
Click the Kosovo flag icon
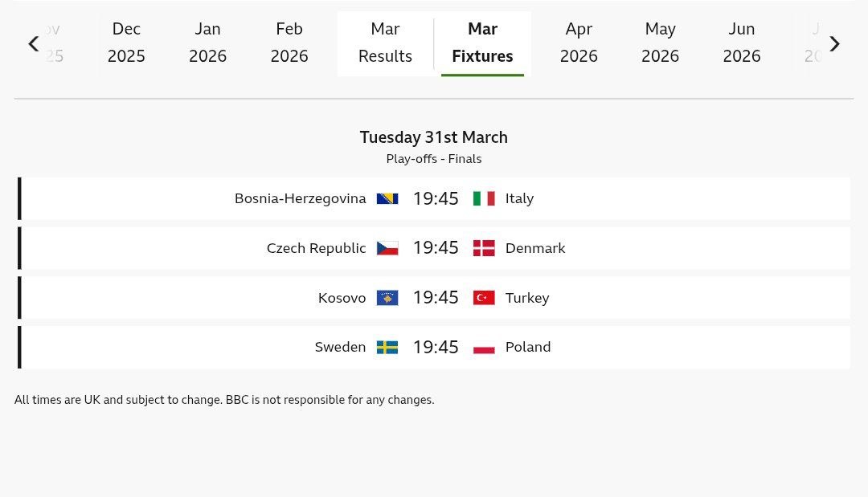click(387, 298)
